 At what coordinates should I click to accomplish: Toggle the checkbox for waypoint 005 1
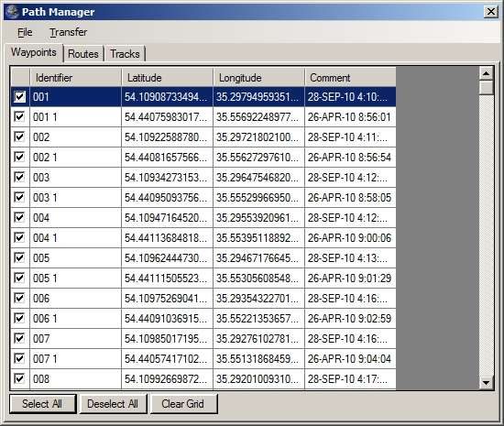click(x=19, y=278)
